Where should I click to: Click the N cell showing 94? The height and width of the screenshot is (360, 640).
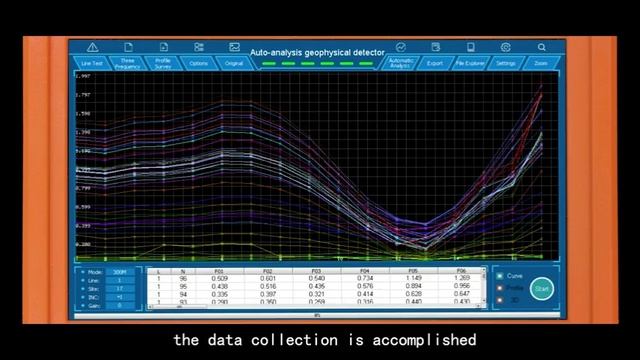point(183,294)
